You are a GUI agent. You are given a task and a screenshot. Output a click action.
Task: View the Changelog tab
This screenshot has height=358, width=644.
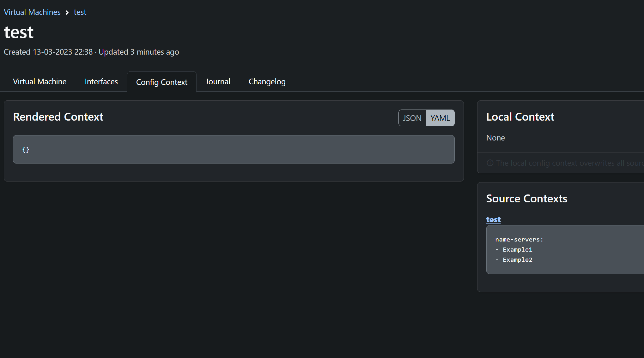(267, 81)
